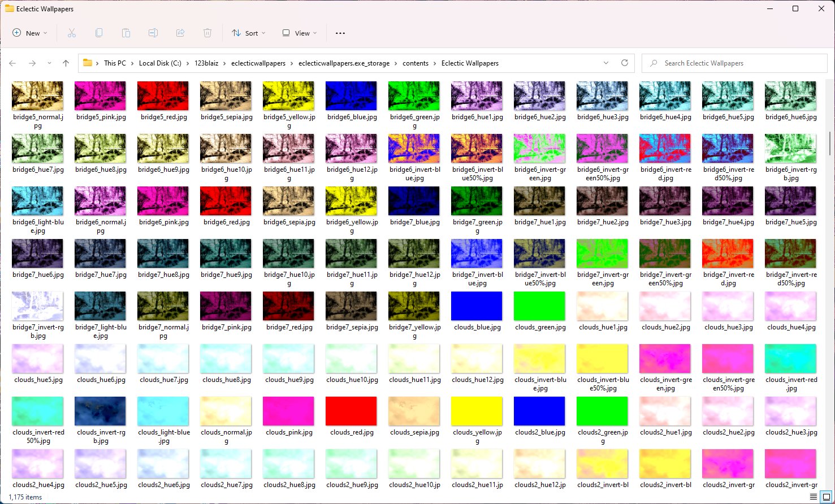The image size is (835, 504).
Task: Select bridge6_green.jpg thumbnail
Action: 414,96
